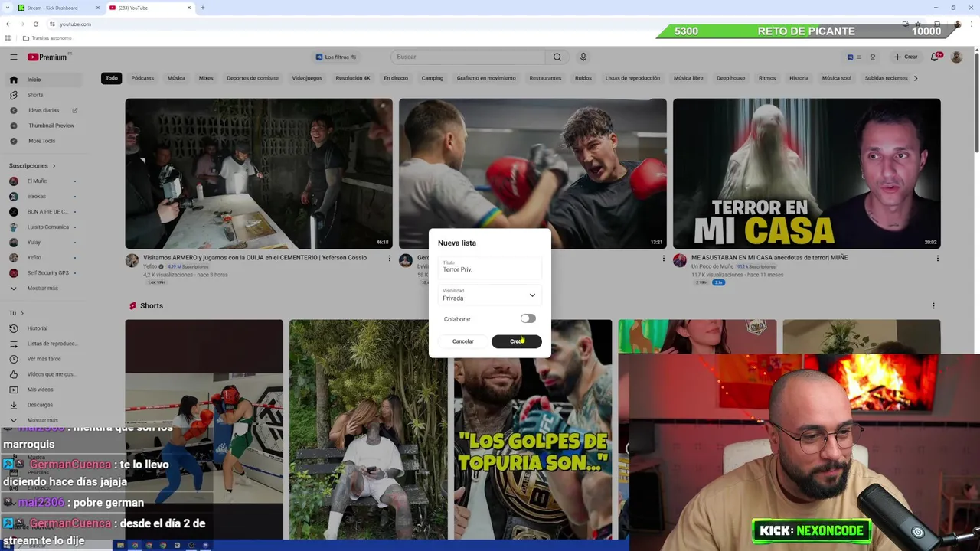Open Descargas in the sidebar

[40, 405]
